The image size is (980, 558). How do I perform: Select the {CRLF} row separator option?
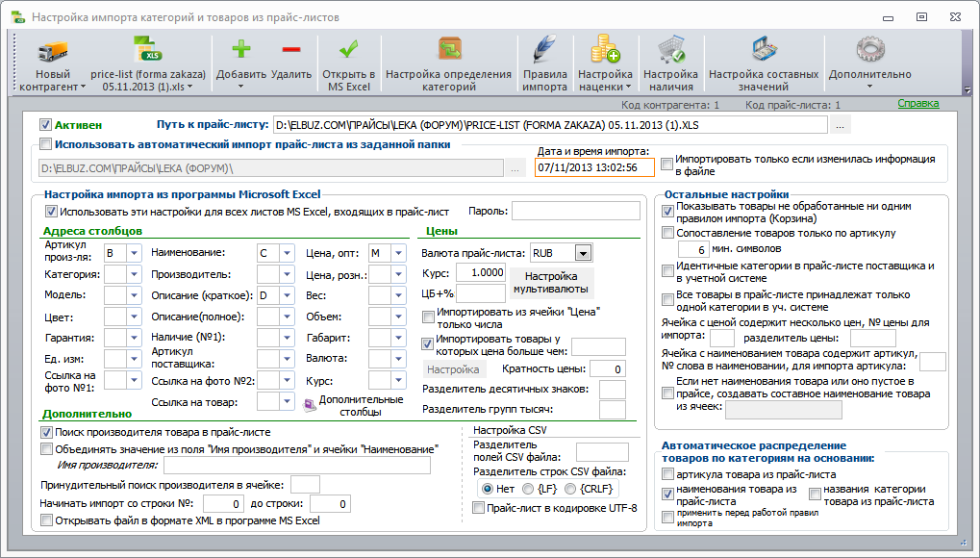point(570,489)
